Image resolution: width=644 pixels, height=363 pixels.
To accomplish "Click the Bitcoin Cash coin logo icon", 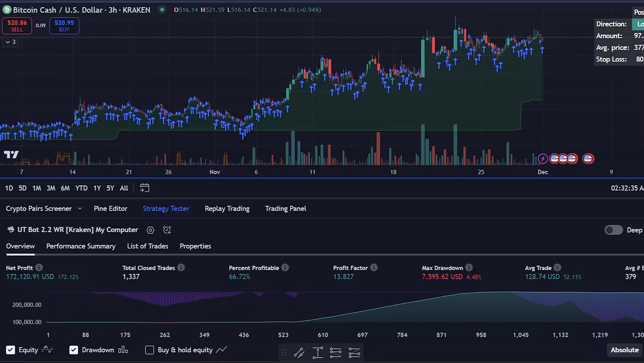I will [x=7, y=10].
